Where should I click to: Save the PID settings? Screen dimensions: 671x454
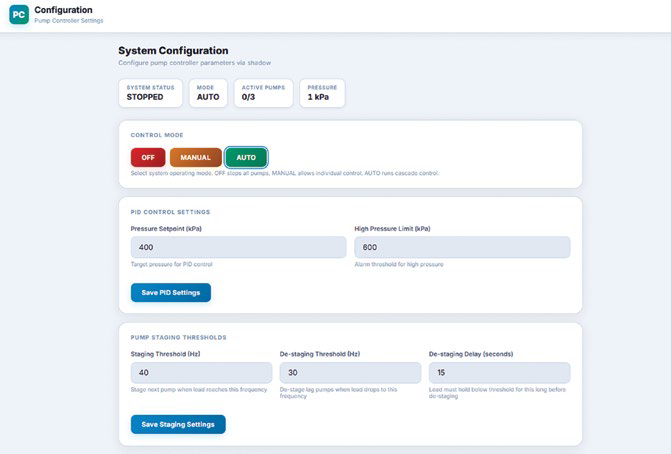pyautogui.click(x=171, y=293)
